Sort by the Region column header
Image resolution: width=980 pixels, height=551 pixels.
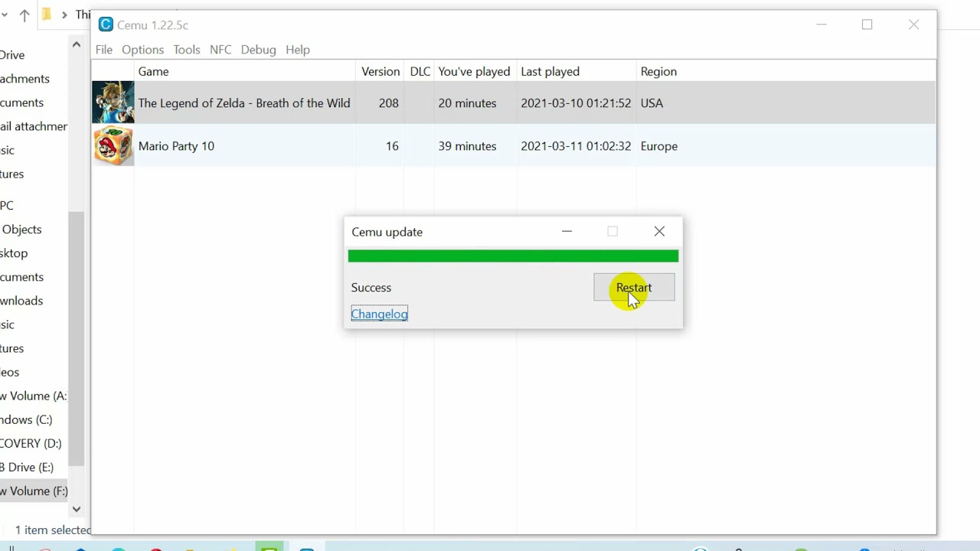(658, 71)
